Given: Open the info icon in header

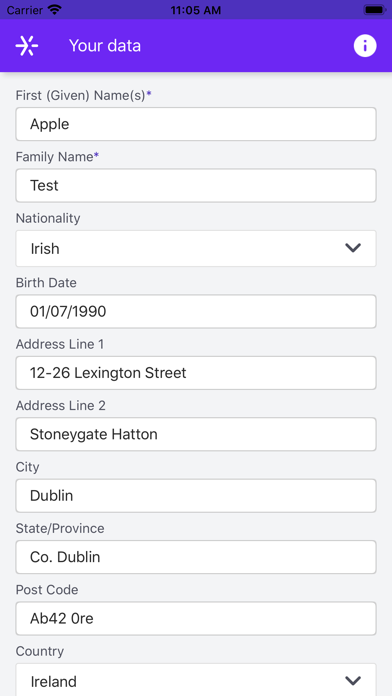Looking at the screenshot, I should [x=365, y=46].
